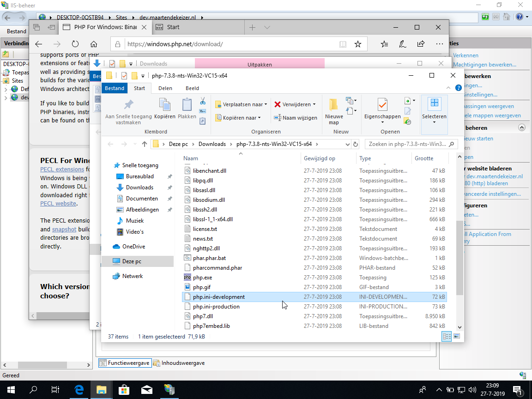The width and height of the screenshot is (532, 399).
Task: Open the blue Help question mark icon in Explorer
Action: coord(458,88)
